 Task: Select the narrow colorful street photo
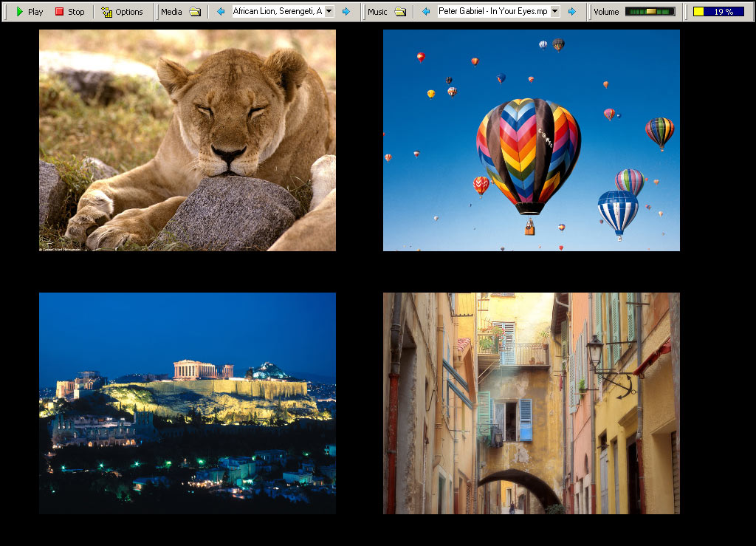[x=532, y=403]
